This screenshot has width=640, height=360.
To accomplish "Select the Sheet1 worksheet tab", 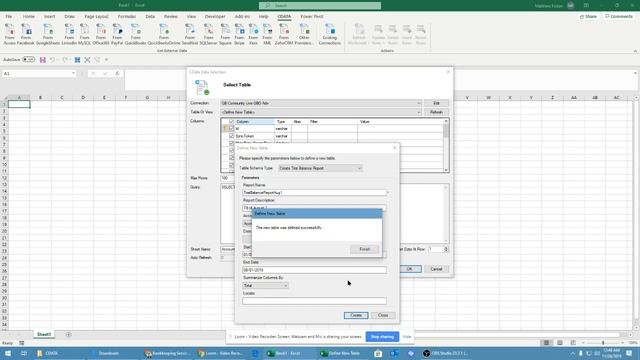I will [44, 334].
